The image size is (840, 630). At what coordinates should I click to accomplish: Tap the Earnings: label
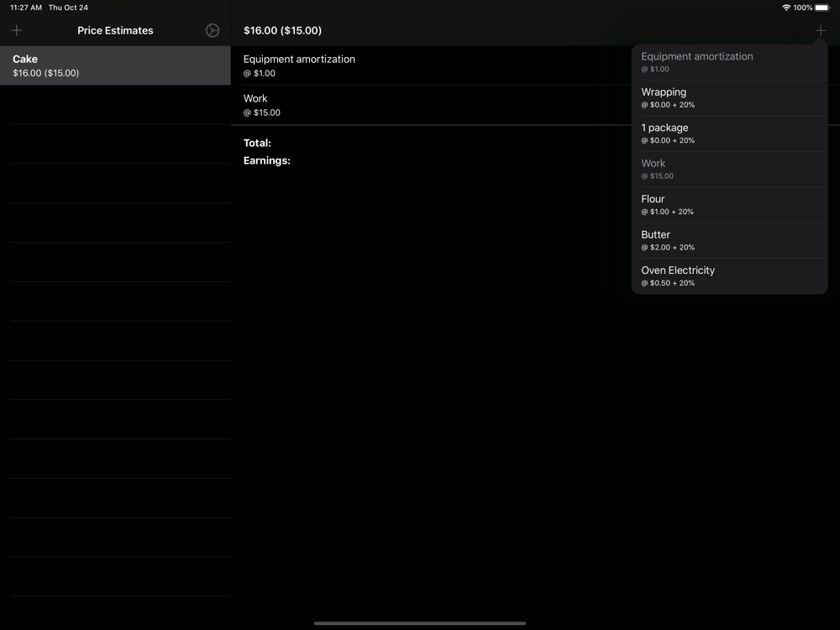coord(267,160)
